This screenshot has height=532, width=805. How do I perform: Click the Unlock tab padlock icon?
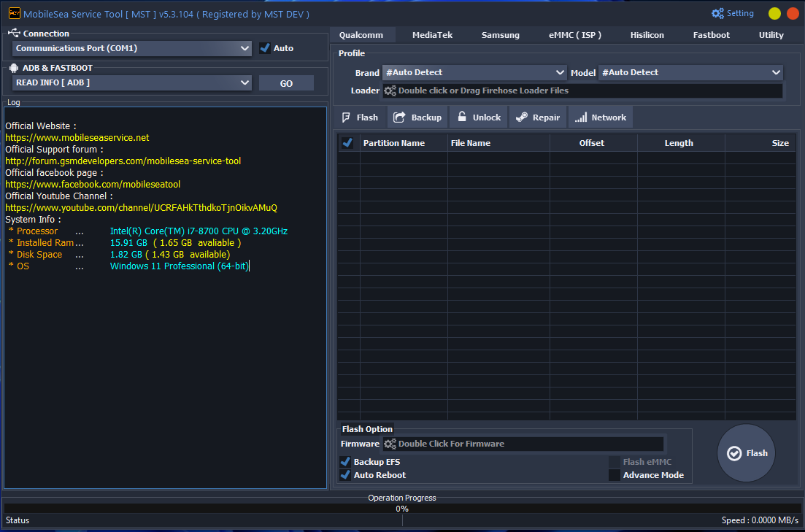tap(462, 117)
